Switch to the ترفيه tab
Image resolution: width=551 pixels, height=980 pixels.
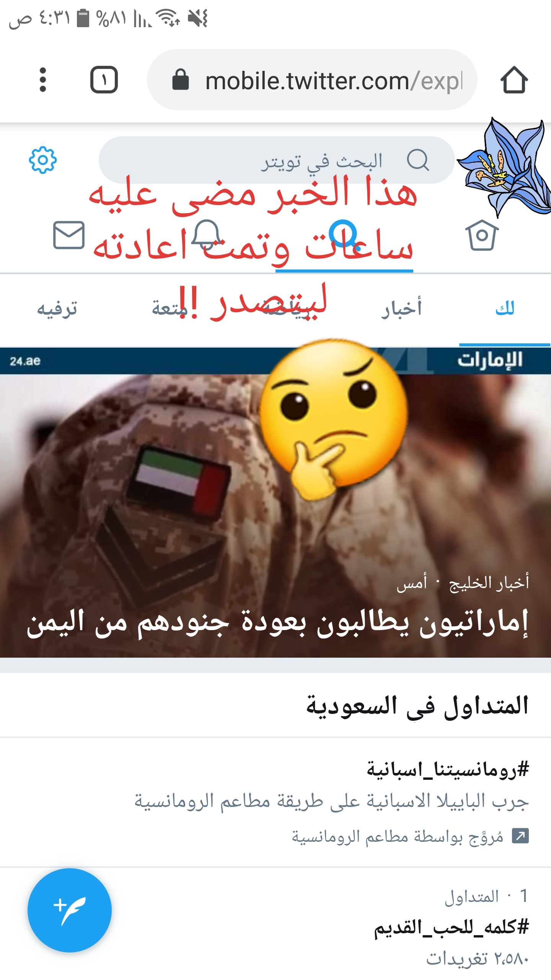tap(57, 309)
